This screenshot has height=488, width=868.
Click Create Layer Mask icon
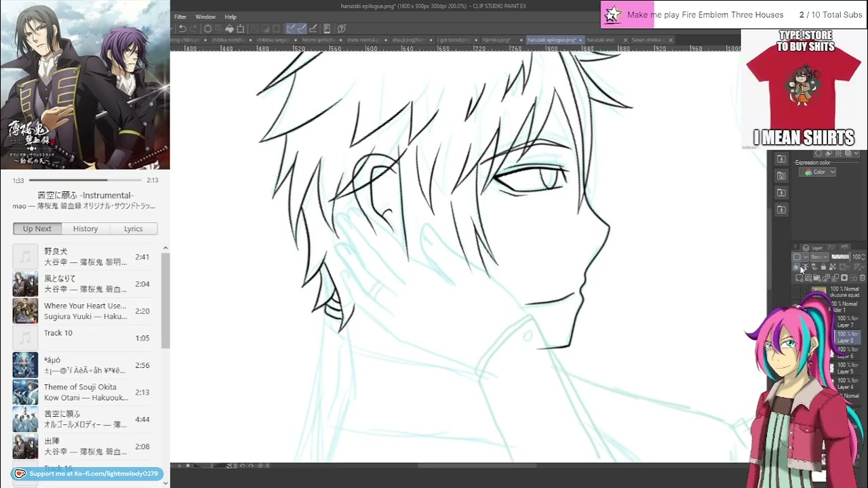pyautogui.click(x=844, y=278)
